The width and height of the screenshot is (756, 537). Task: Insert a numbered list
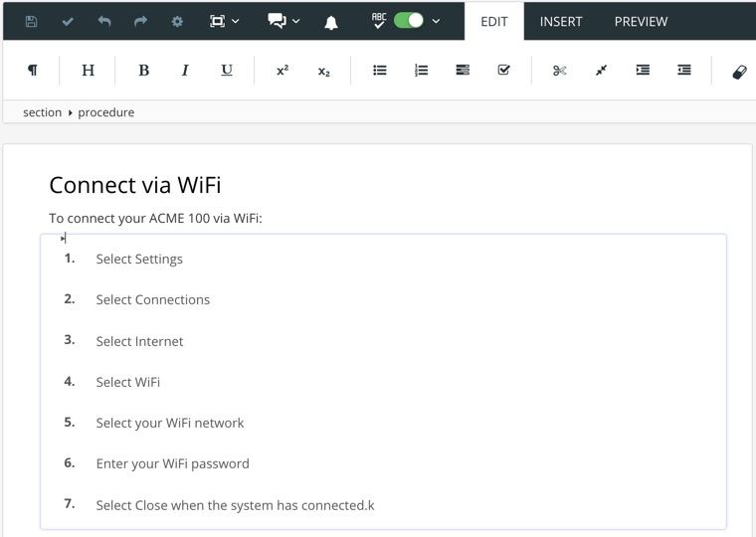[421, 71]
